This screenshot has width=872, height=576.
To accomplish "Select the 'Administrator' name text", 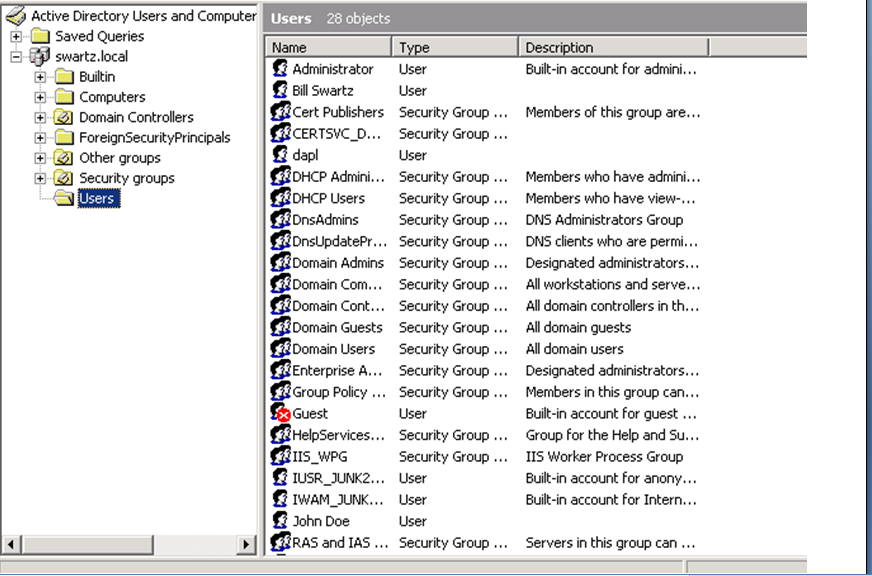I will coord(333,69).
